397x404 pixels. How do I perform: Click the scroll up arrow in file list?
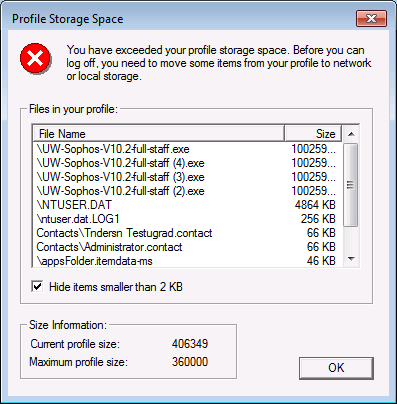(x=350, y=134)
